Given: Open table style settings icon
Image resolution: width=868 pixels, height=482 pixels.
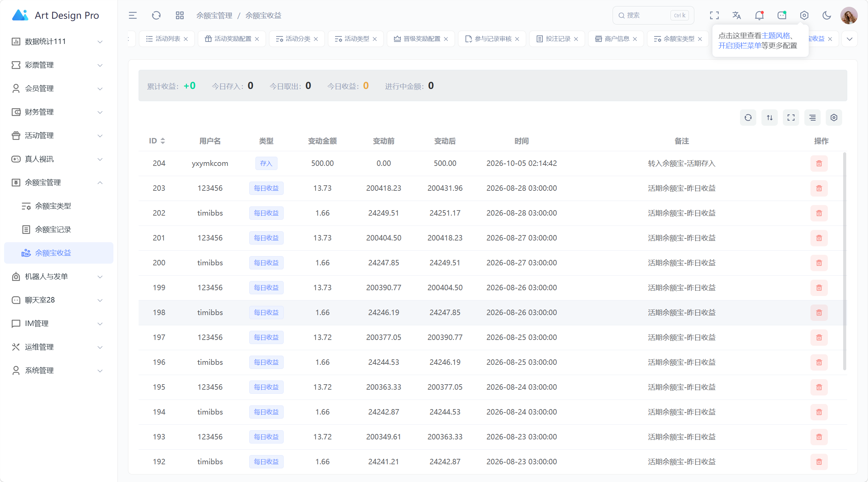Looking at the screenshot, I should tap(834, 118).
